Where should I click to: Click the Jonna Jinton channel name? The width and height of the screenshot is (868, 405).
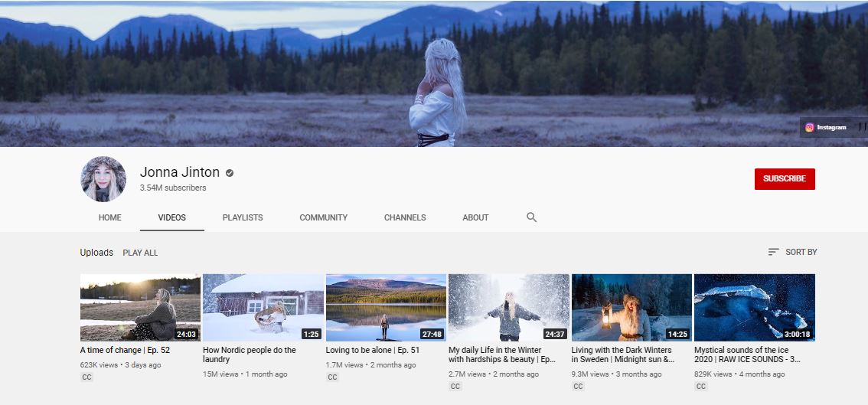click(x=180, y=172)
